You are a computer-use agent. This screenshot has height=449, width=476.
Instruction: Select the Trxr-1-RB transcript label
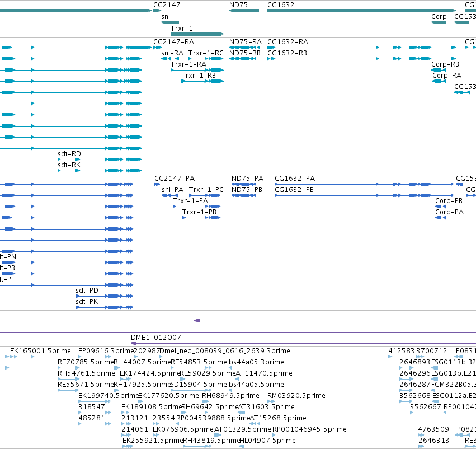(x=198, y=76)
